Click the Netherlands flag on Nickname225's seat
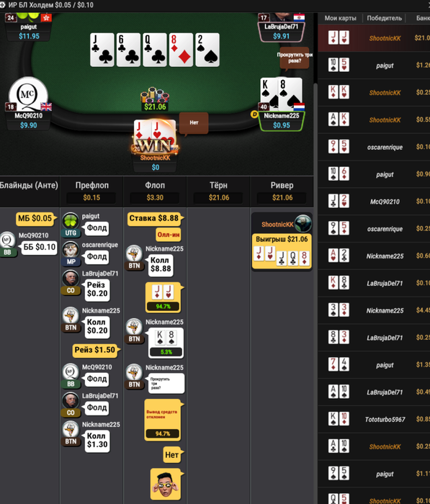The height and width of the screenshot is (504, 430). (x=299, y=107)
